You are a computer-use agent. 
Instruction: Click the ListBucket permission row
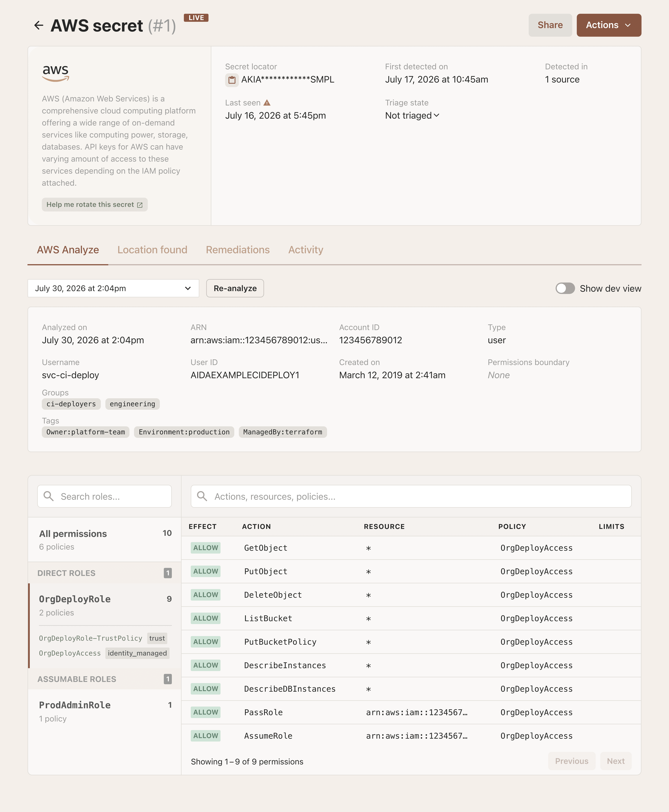tap(411, 618)
